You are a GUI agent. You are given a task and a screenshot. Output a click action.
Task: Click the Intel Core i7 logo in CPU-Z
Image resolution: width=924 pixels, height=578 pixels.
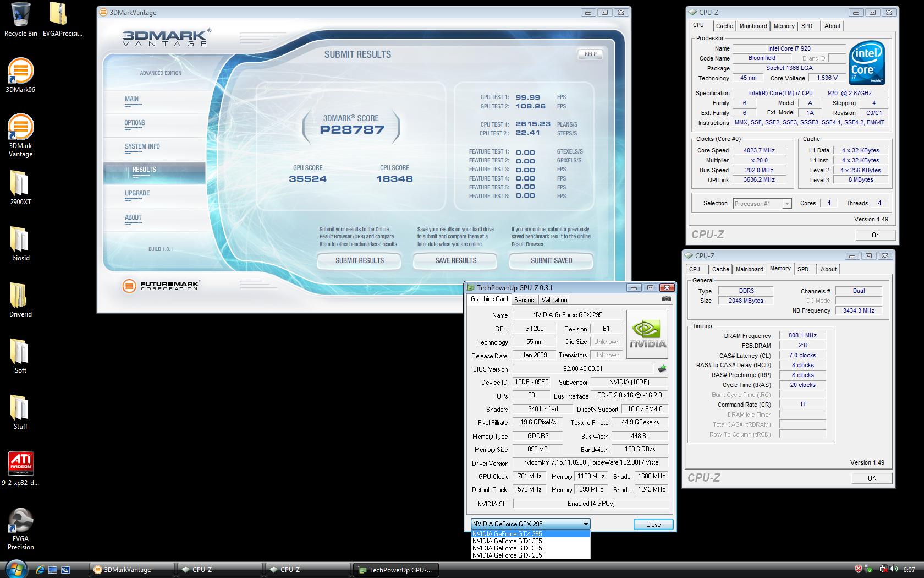click(x=867, y=63)
